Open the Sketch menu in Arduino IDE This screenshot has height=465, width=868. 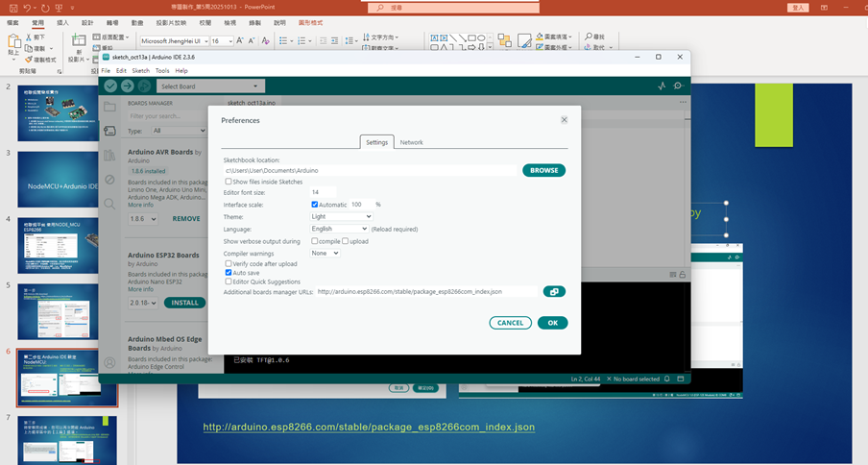coord(140,71)
